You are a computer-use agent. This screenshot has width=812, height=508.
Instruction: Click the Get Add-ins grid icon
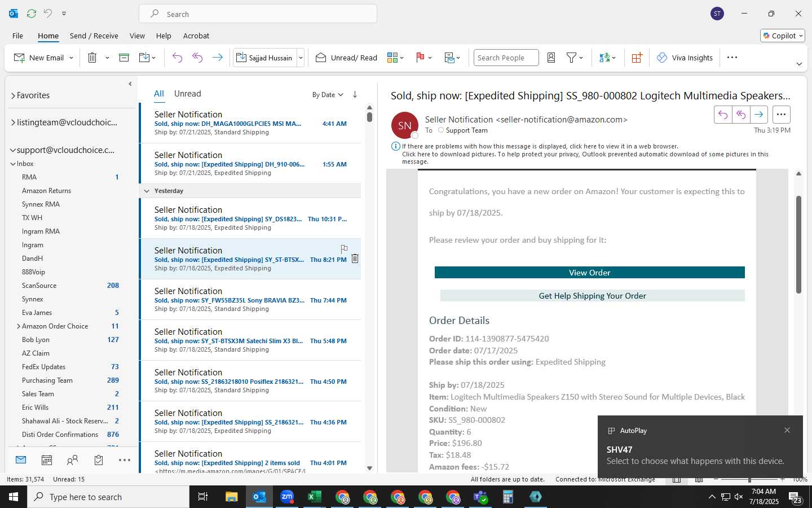[637, 58]
